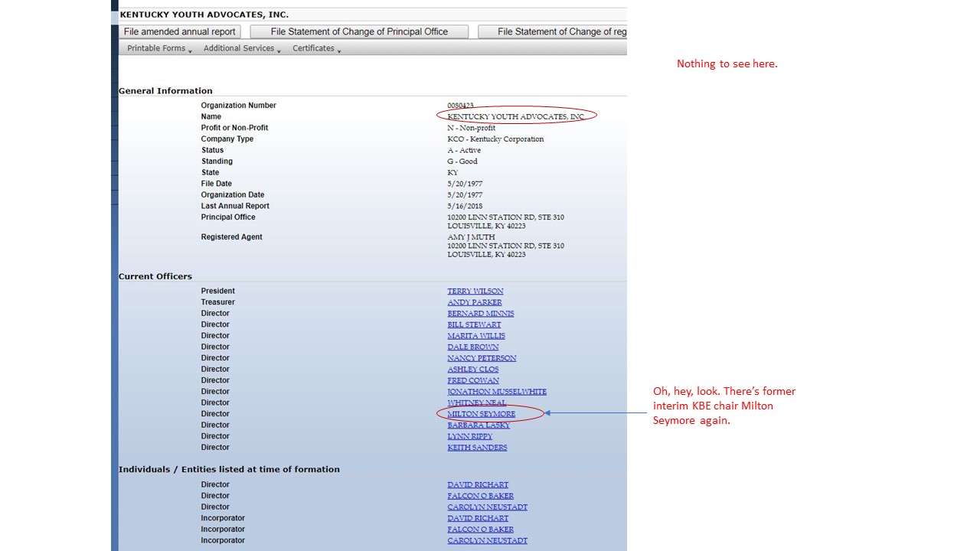Click the DALE BROWN director link
This screenshot has width=980, height=551.
473,347
